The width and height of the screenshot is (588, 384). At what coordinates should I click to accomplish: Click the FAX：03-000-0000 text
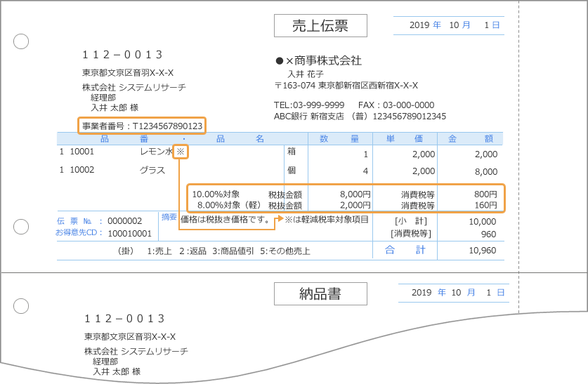pos(396,105)
